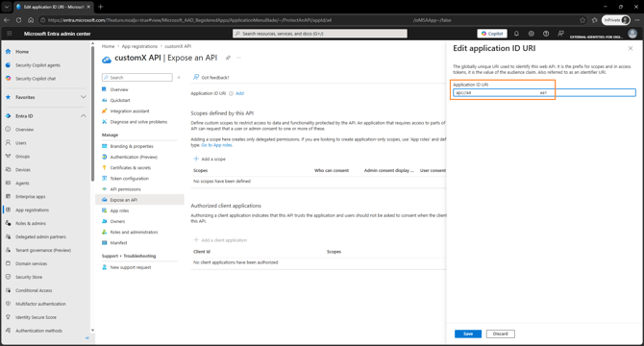Open Roles and administrators menu item
This screenshot has width=644, height=346.
(x=134, y=232)
